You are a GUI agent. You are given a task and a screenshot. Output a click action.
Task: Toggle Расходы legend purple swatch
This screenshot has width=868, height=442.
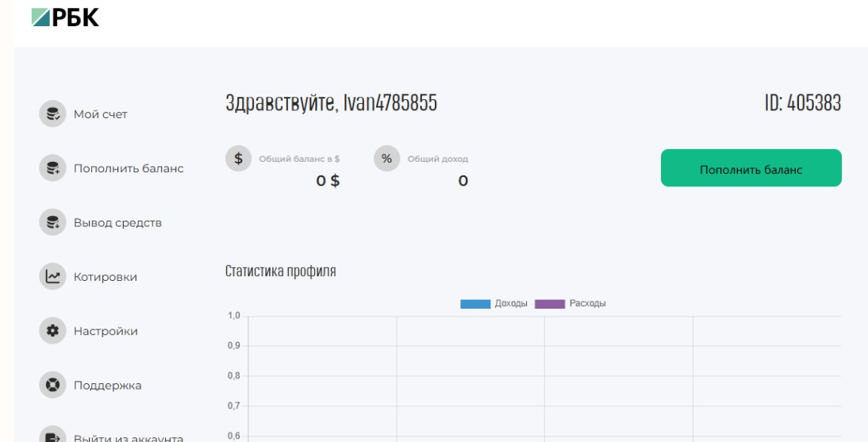[x=550, y=304]
